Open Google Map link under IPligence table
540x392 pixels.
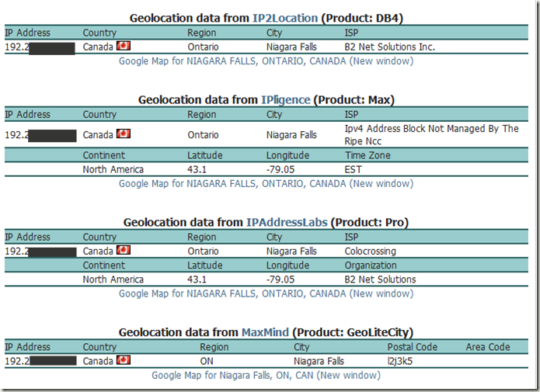[x=266, y=184]
